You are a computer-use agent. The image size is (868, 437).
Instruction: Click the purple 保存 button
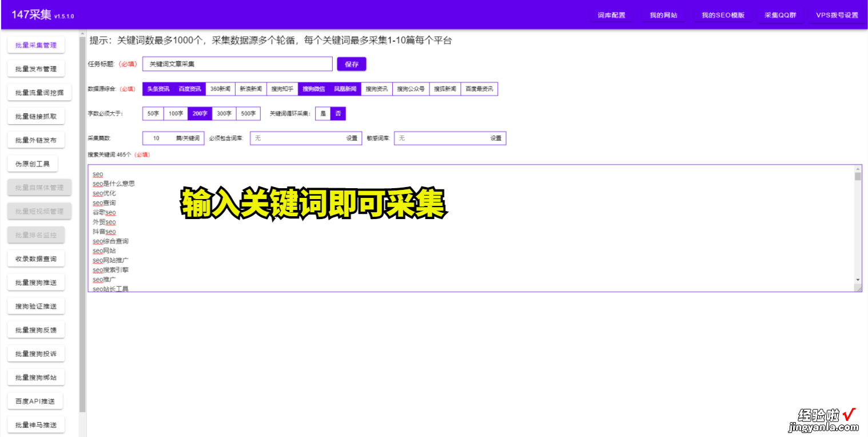352,64
